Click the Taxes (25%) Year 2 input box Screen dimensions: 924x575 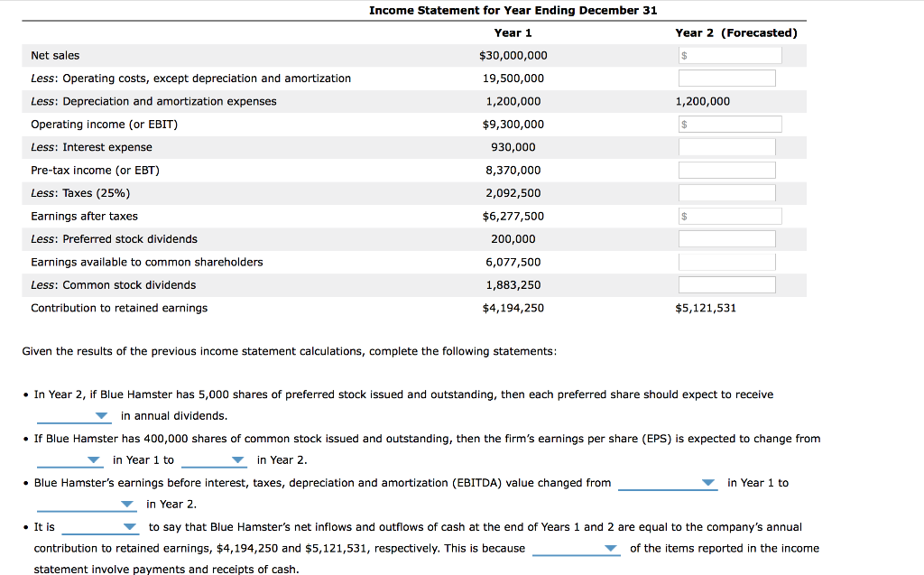coord(726,191)
